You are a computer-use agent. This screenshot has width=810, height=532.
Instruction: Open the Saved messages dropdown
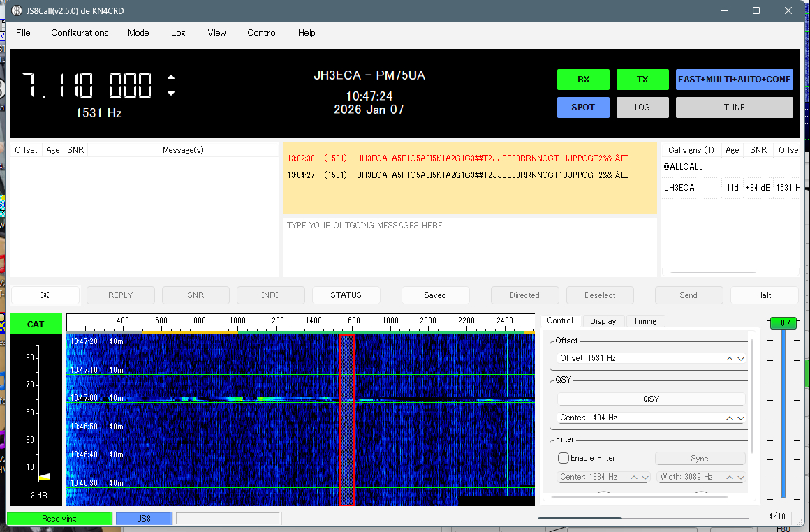coord(435,295)
